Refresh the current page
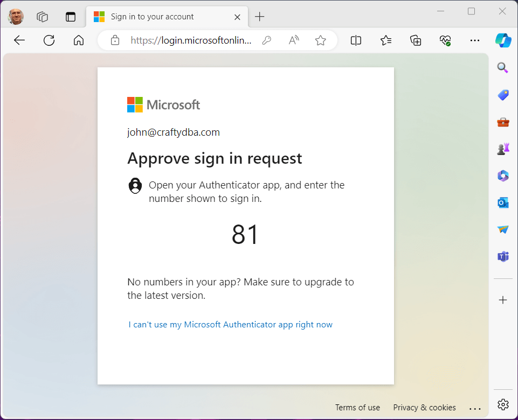The height and width of the screenshot is (420, 518). 49,40
